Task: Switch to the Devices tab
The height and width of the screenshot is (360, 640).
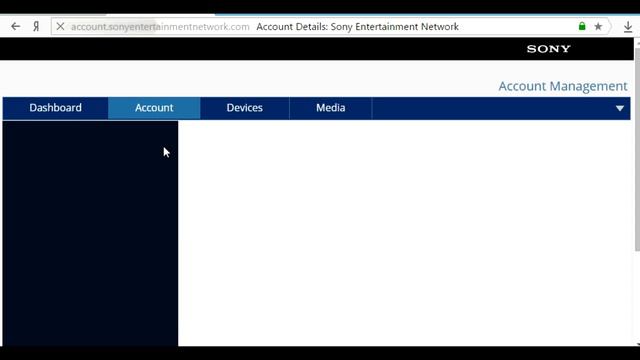Action: point(244,108)
